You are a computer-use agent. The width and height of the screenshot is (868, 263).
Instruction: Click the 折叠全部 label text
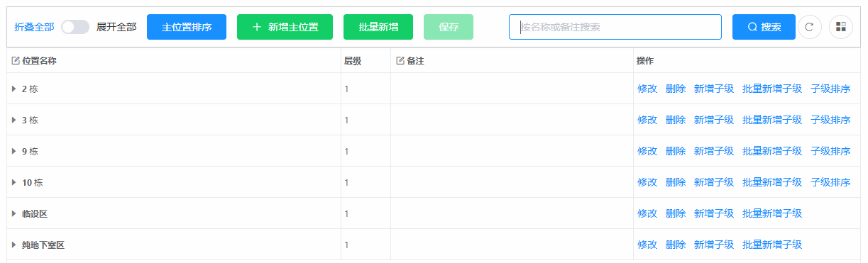coord(34,27)
